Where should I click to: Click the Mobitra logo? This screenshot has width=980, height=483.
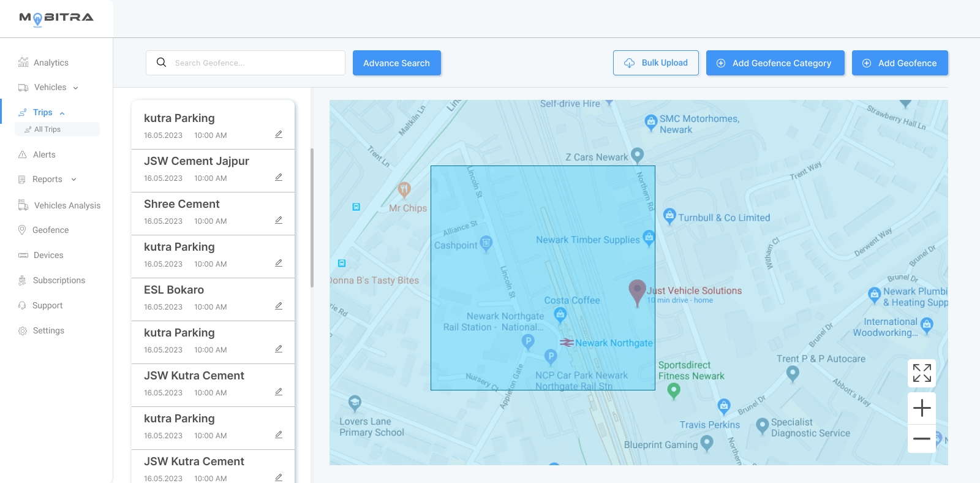[56, 18]
